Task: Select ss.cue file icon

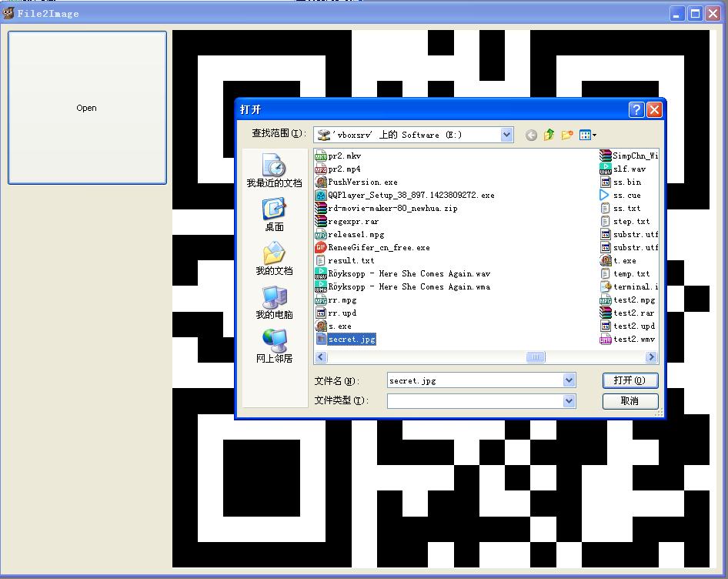Action: coord(606,195)
